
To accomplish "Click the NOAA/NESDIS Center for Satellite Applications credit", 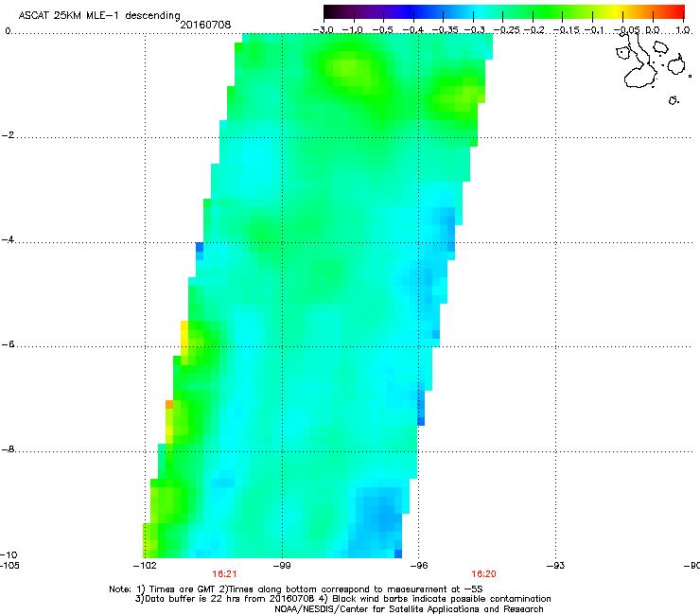I will tap(409, 608).
